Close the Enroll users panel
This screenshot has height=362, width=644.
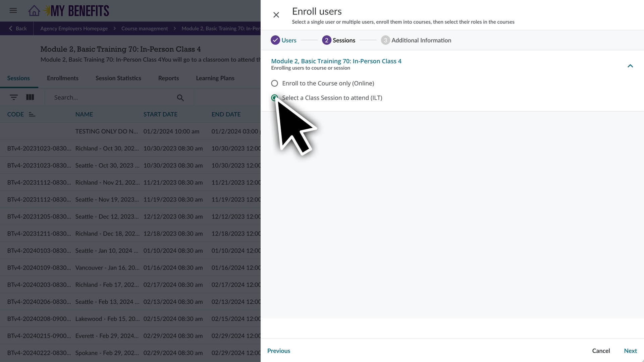(x=276, y=15)
